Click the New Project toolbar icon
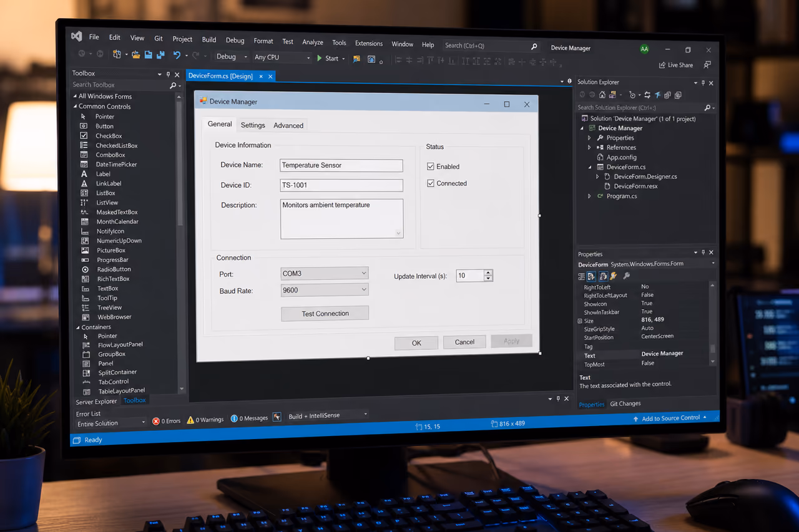This screenshot has height=532, width=799. 117,54
